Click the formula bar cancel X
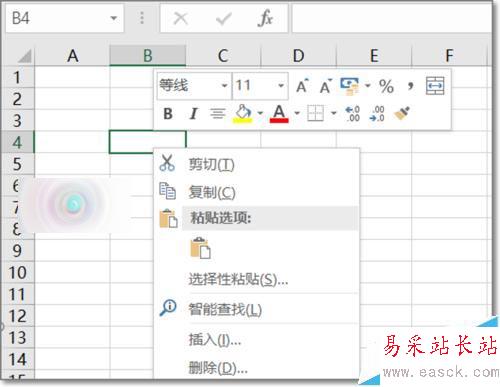 pyautogui.click(x=181, y=18)
